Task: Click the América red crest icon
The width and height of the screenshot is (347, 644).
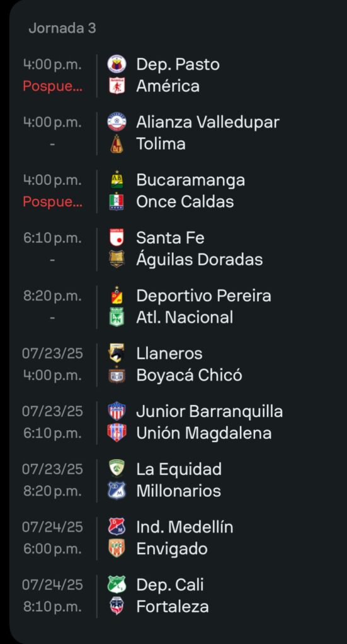Action: tap(117, 86)
